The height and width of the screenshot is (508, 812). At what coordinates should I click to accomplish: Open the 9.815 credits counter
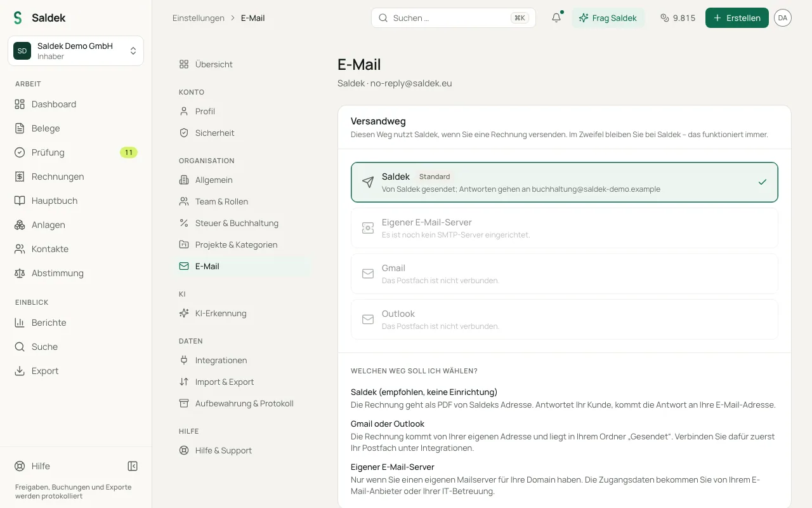coord(678,18)
